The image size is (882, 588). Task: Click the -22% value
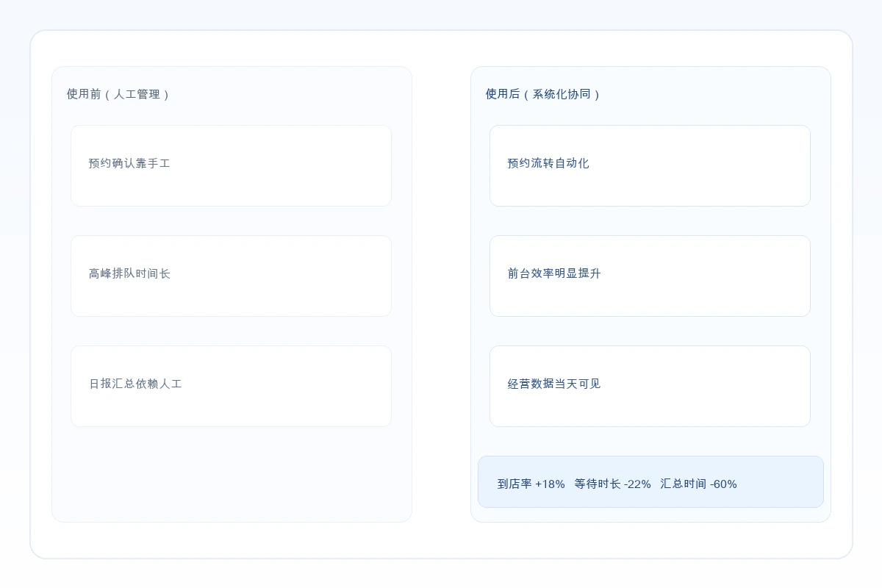pos(637,484)
